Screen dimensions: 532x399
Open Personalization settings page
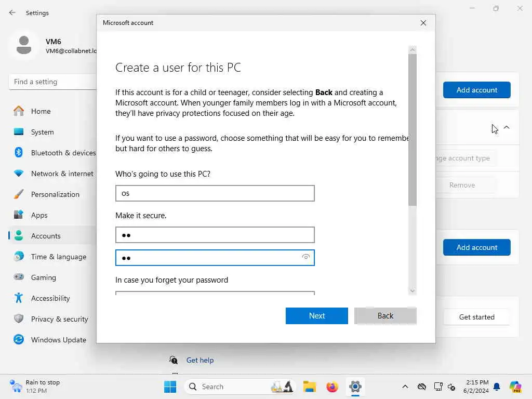(55, 194)
